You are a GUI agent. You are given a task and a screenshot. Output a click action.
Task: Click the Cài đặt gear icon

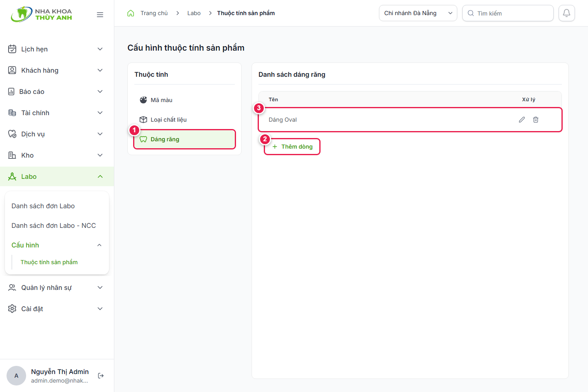pyautogui.click(x=12, y=309)
